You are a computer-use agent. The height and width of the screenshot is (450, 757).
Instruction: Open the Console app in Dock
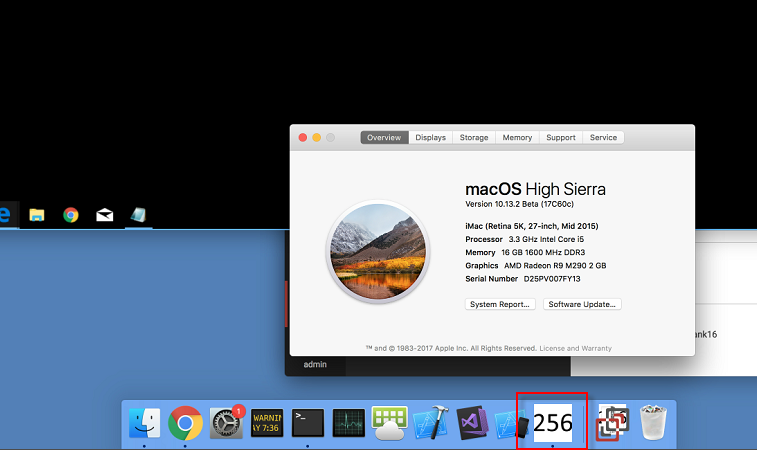pos(267,423)
